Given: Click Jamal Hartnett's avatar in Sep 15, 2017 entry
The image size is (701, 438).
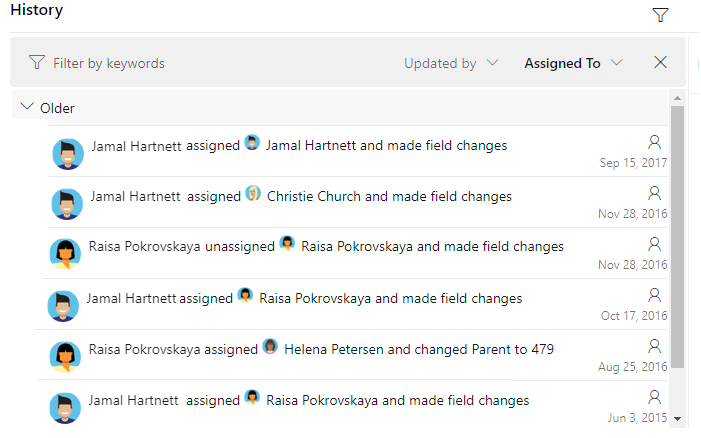Looking at the screenshot, I should pyautogui.click(x=67, y=153).
